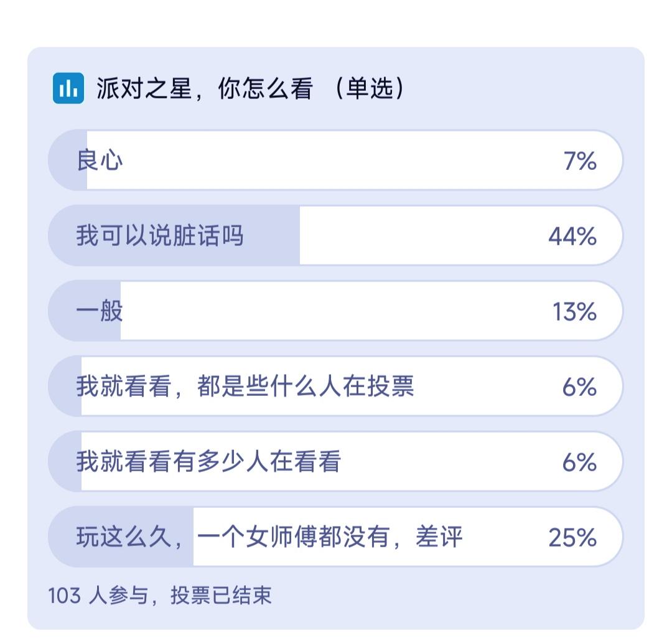Click filled portion of 一般 bar
The height and width of the screenshot is (643, 672).
[x=85, y=311]
